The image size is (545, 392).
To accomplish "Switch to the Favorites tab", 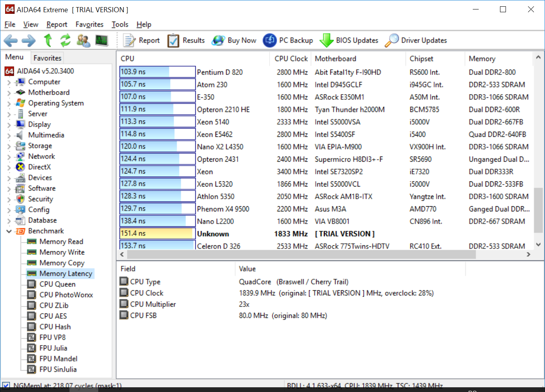I will [x=47, y=58].
